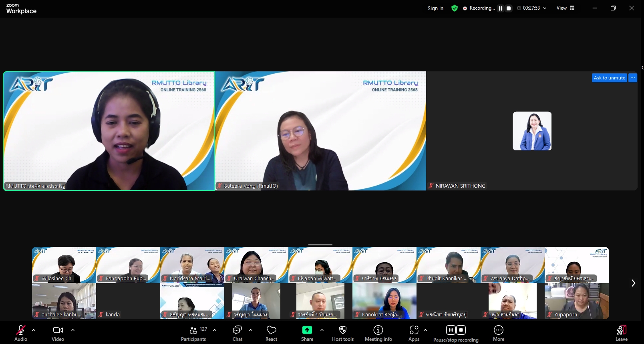Select the active speaker RMUTTO video tile

click(x=109, y=131)
